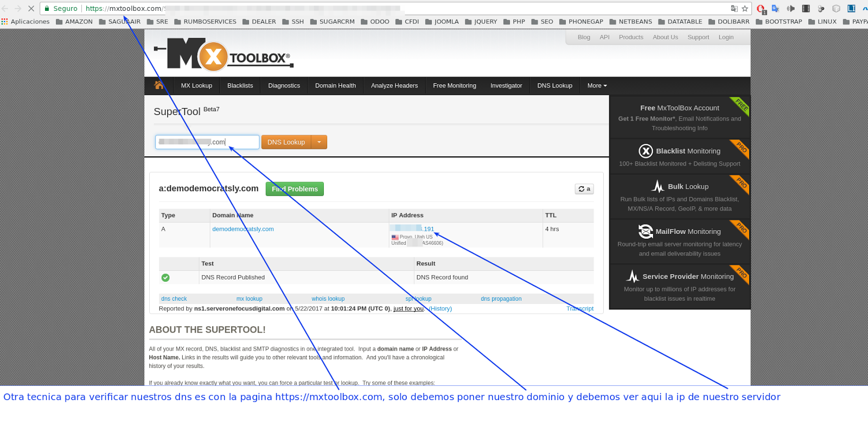Open the Analyze Headers tab
868x438 pixels.
coord(394,86)
